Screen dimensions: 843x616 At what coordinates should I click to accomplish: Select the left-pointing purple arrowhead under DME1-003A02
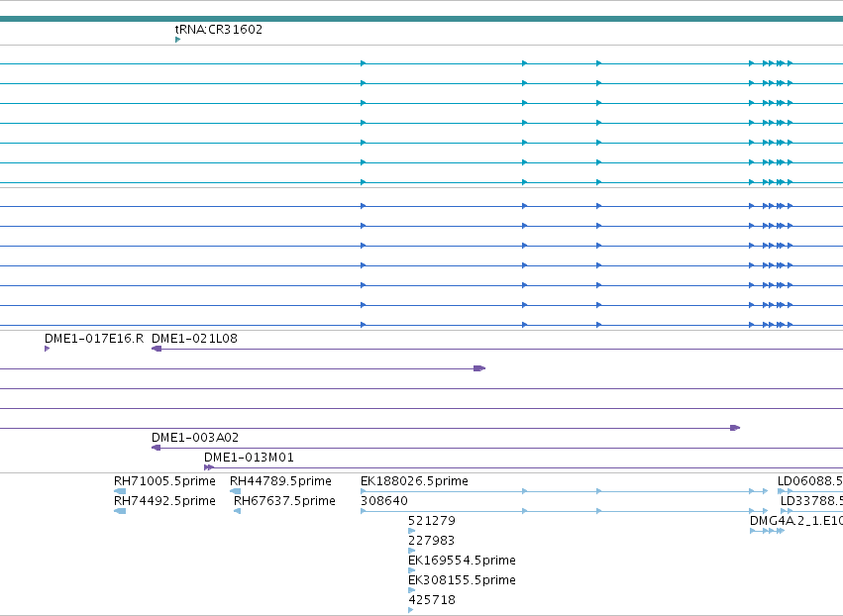tap(156, 448)
